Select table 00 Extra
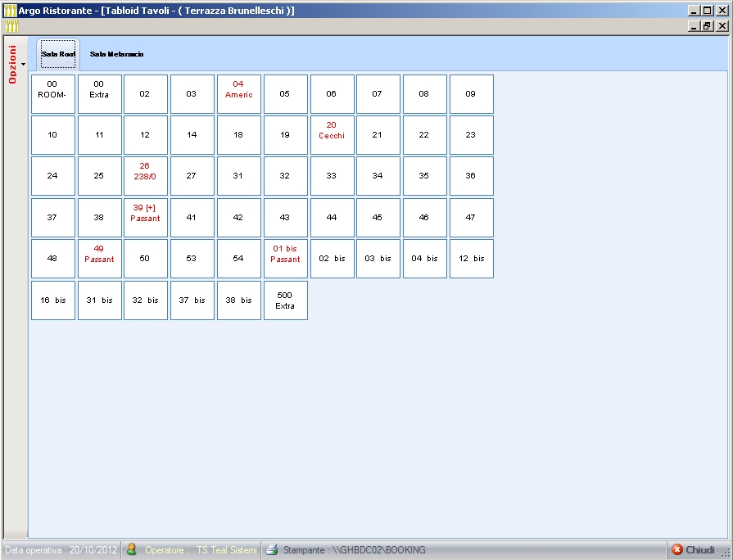733x560 pixels. click(100, 94)
